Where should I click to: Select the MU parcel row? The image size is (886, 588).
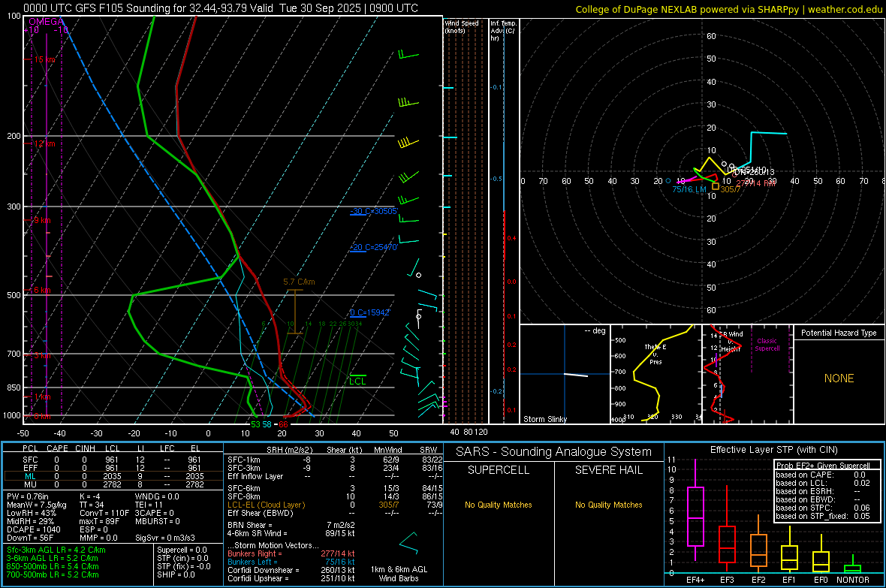click(x=113, y=484)
